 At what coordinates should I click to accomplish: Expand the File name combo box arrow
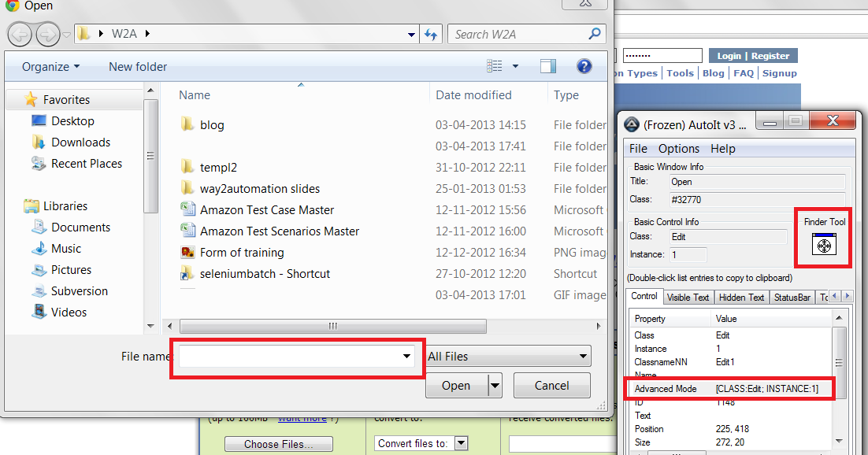point(407,356)
